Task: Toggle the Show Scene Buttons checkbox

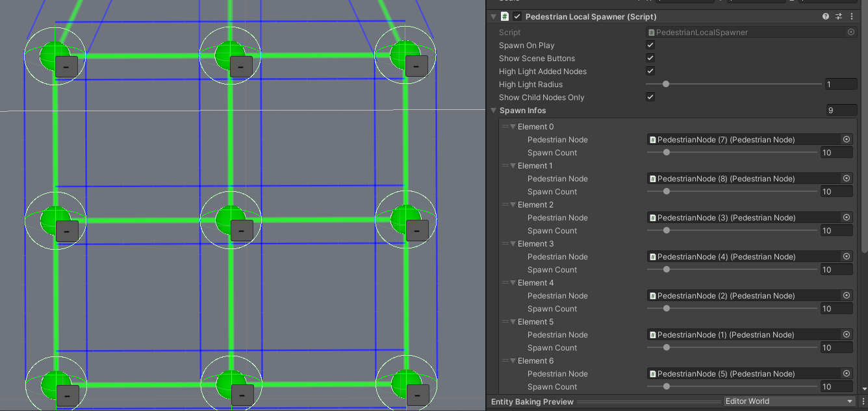Action: (x=650, y=58)
